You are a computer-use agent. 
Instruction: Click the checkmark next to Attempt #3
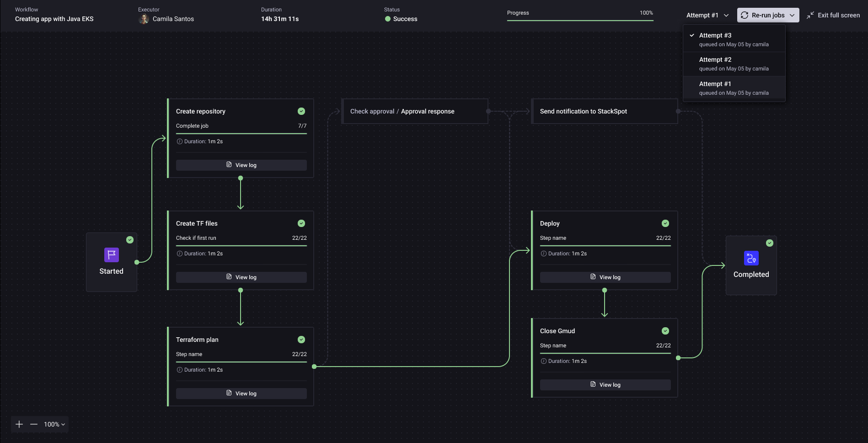[692, 35]
